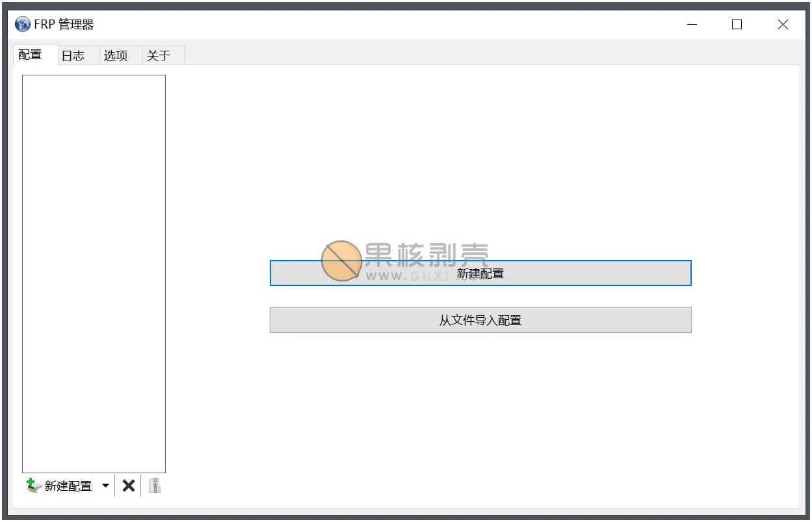View the 关于 tab

pyautogui.click(x=159, y=55)
